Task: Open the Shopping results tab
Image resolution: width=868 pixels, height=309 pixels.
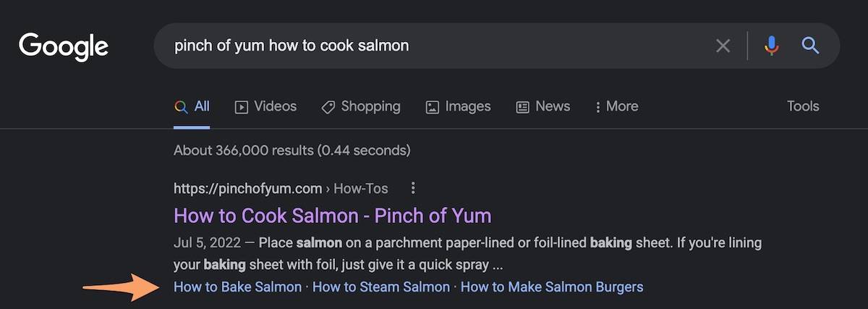Action: click(361, 106)
